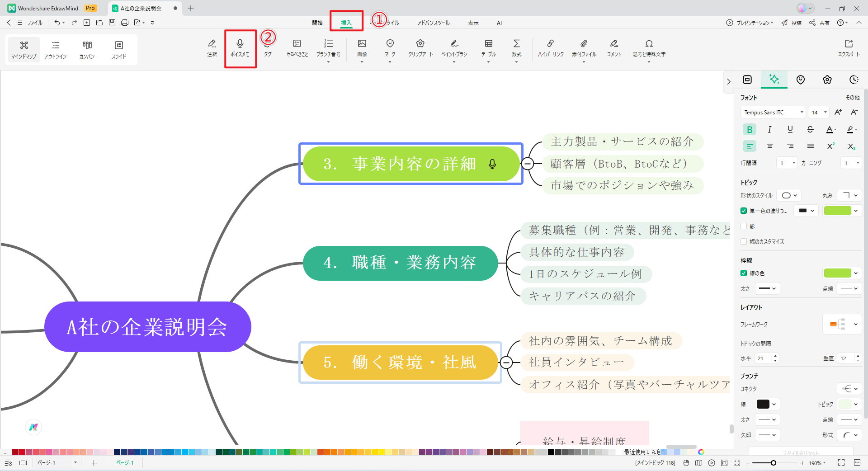The height and width of the screenshot is (471, 868).
Task: Click the green fill color swatch
Action: (x=837, y=211)
